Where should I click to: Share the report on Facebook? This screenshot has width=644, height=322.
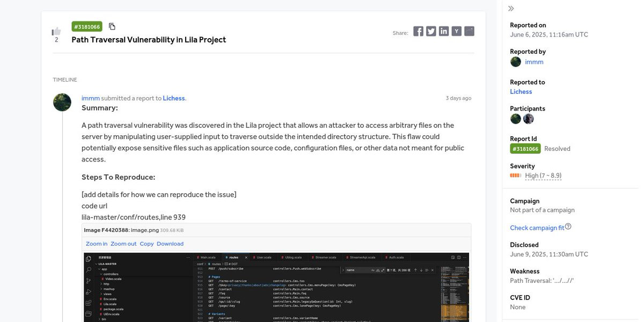pyautogui.click(x=419, y=31)
